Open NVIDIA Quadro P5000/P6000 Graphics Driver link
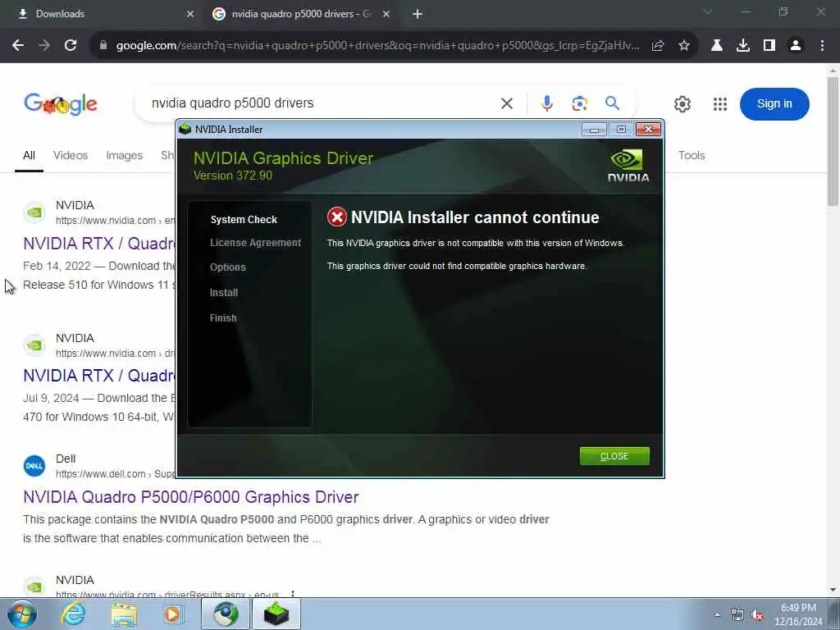Screen dimensions: 840x630 point(190,497)
